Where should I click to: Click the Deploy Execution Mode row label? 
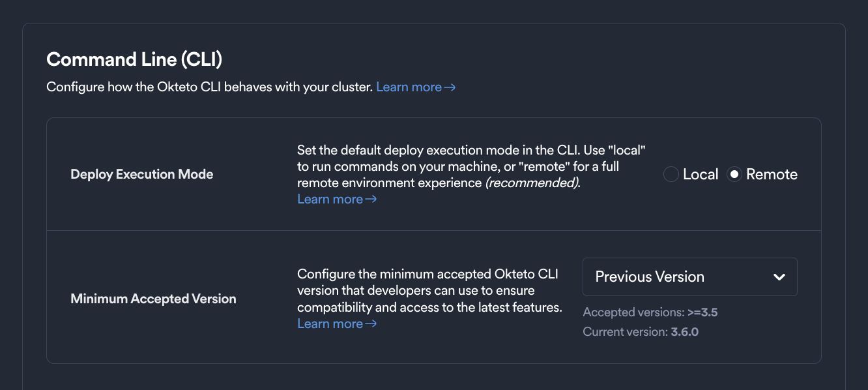point(141,174)
